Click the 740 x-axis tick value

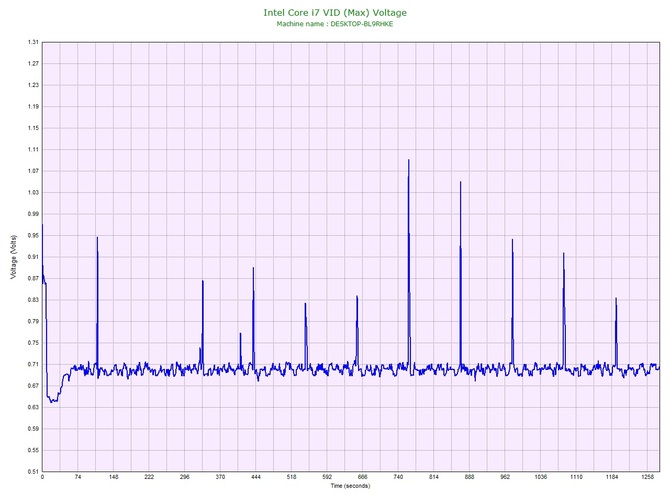pos(398,477)
